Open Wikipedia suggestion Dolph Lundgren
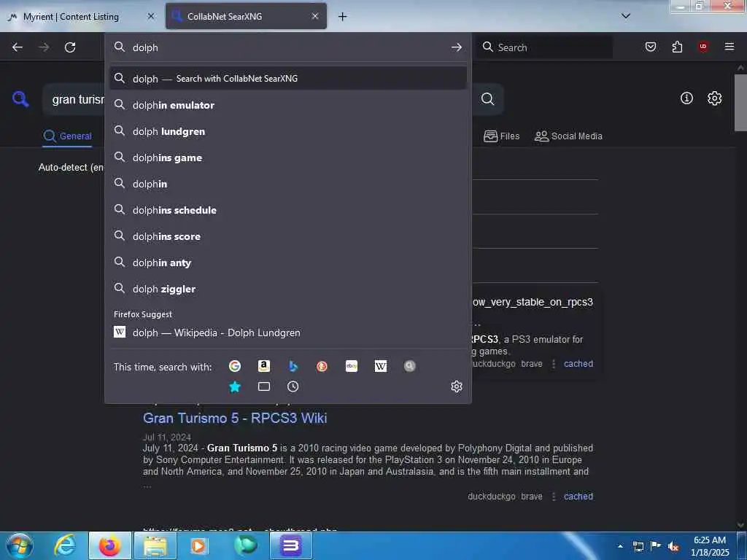 pyautogui.click(x=288, y=332)
